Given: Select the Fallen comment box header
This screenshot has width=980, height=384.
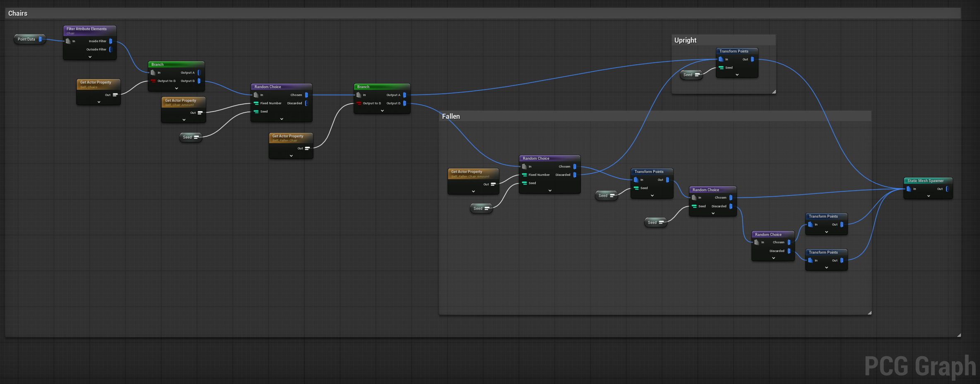Looking at the screenshot, I should 655,116.
